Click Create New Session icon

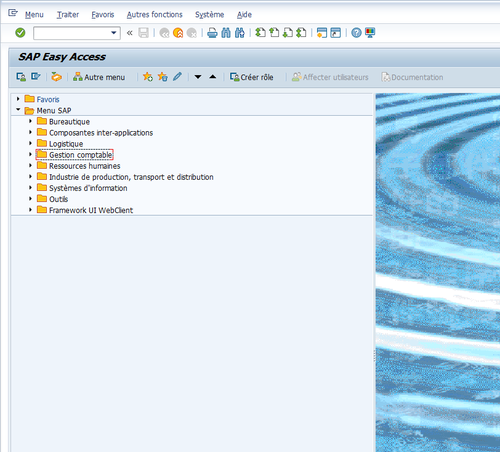322,33
